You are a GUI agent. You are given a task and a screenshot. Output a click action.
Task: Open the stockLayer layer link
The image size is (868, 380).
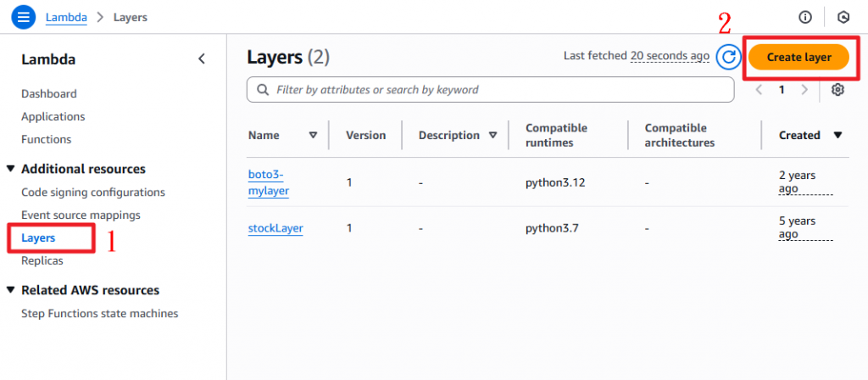click(275, 228)
